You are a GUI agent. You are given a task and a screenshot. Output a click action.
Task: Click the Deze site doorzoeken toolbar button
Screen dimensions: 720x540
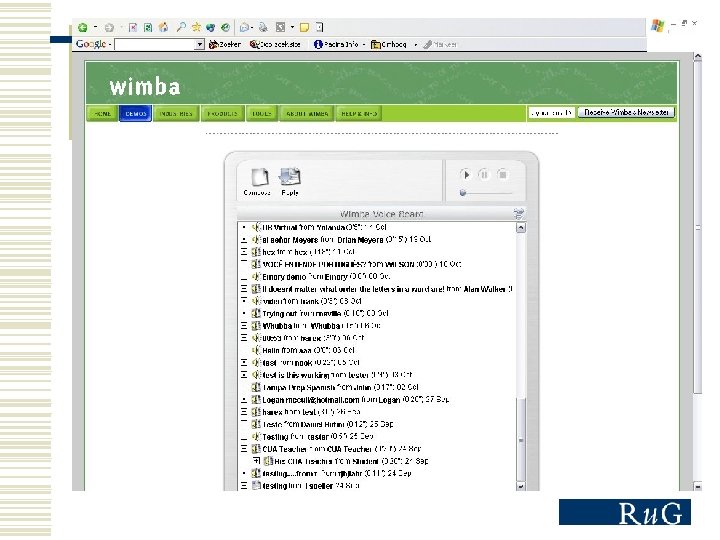click(276, 45)
